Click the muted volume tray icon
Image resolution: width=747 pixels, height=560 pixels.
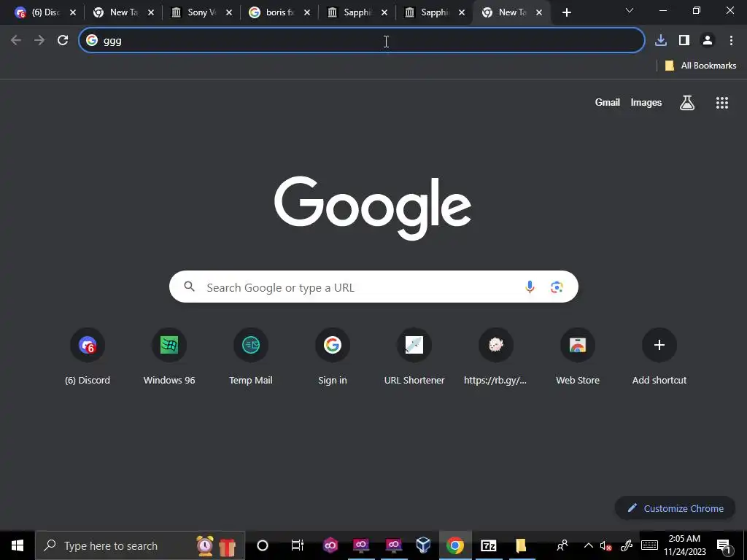605,546
